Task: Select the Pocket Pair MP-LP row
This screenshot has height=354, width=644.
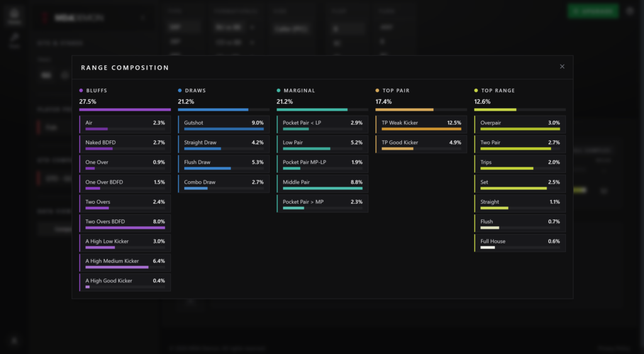Action: pos(323,164)
